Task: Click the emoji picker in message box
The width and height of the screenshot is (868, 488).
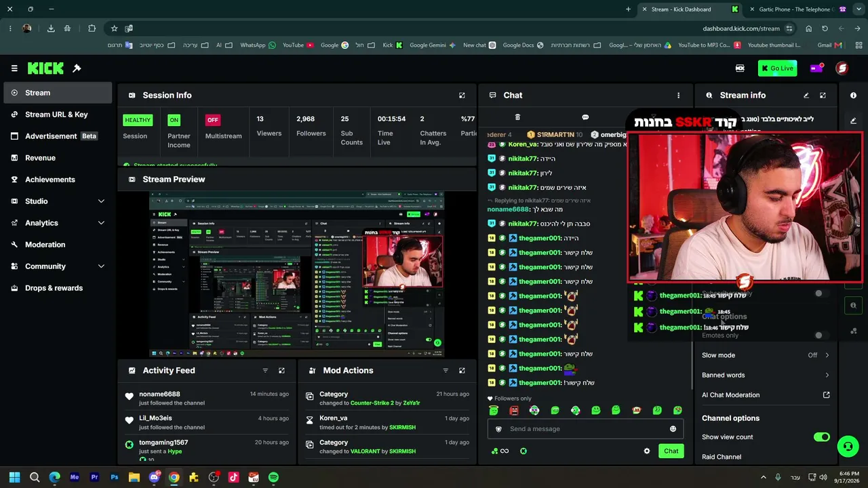Action: [x=673, y=429]
